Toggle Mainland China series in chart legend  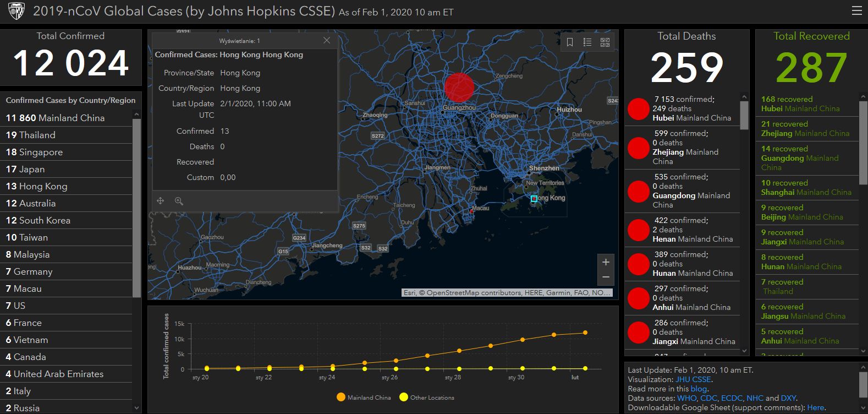[364, 397]
